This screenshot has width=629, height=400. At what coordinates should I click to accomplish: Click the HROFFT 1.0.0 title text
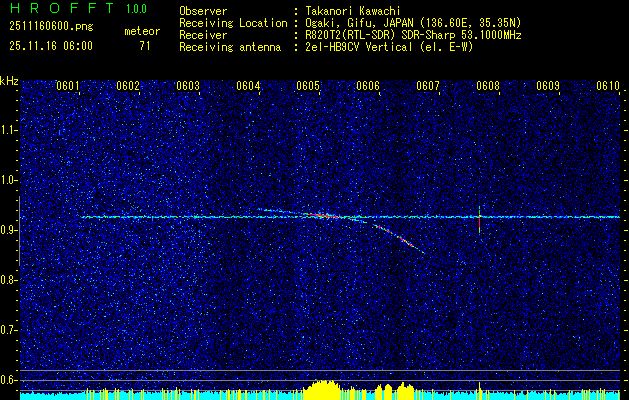(x=79, y=8)
